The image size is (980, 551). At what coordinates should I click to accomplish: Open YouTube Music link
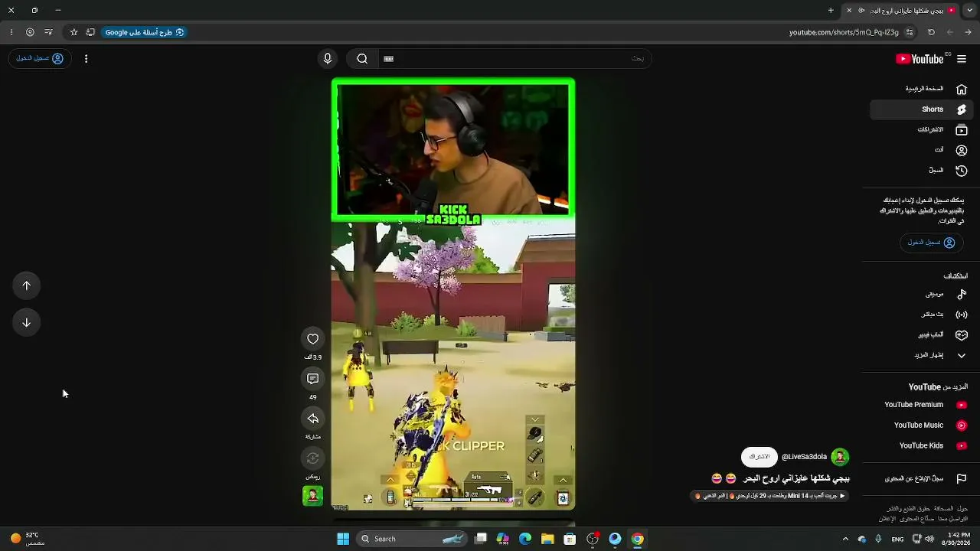(x=922, y=425)
